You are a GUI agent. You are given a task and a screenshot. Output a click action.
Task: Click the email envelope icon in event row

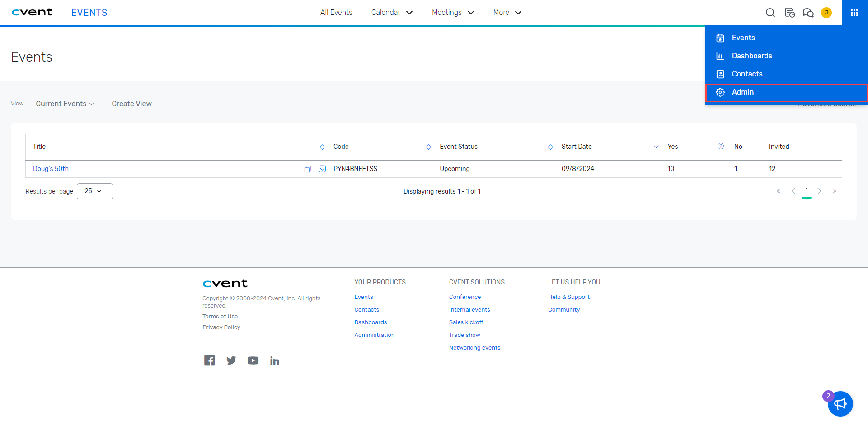click(322, 169)
